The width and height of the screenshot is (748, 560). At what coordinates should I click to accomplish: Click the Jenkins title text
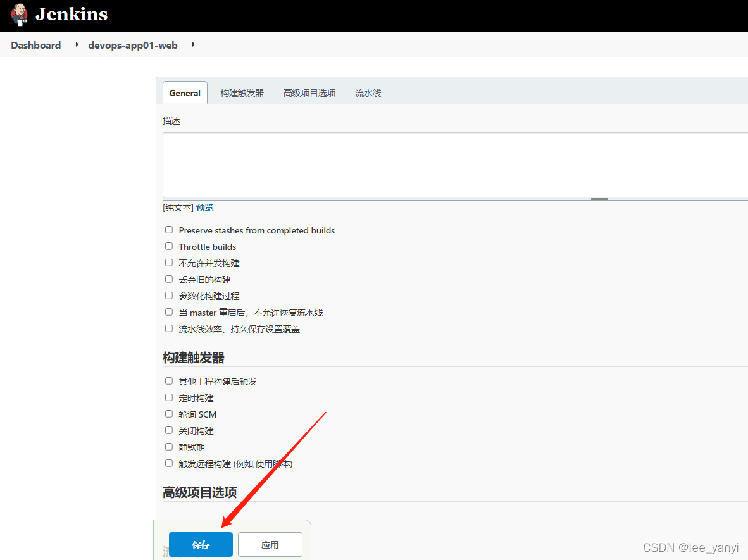pyautogui.click(x=72, y=15)
